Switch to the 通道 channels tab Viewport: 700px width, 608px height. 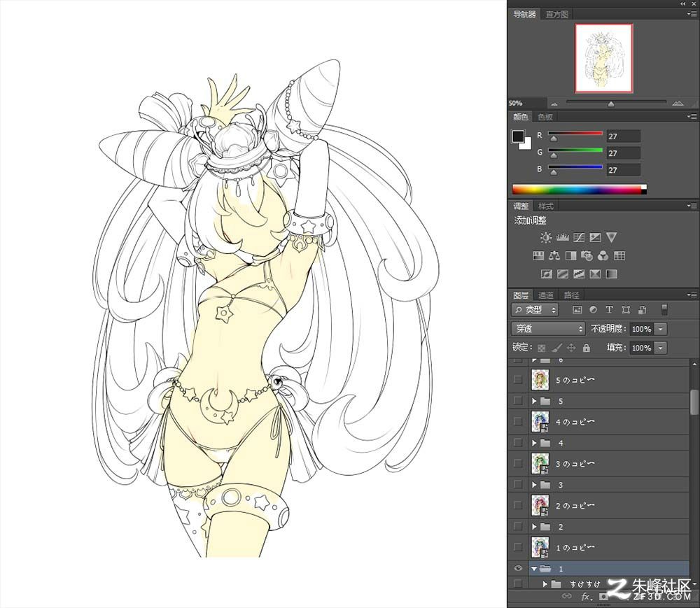545,295
